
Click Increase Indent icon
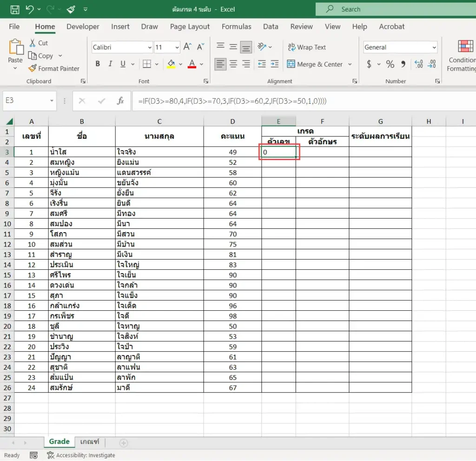pos(274,64)
